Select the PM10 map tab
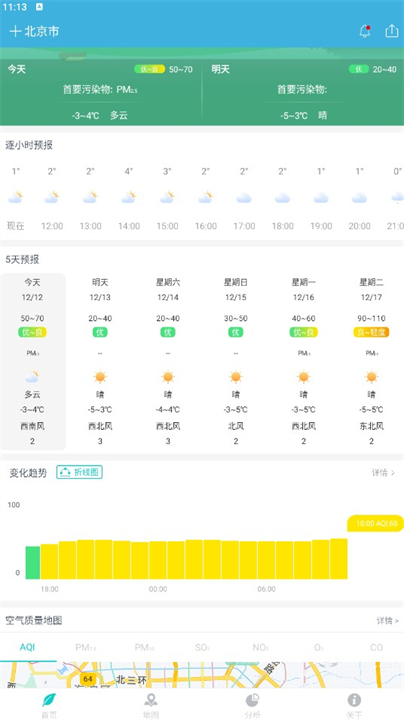This screenshot has width=404, height=720. (x=144, y=647)
